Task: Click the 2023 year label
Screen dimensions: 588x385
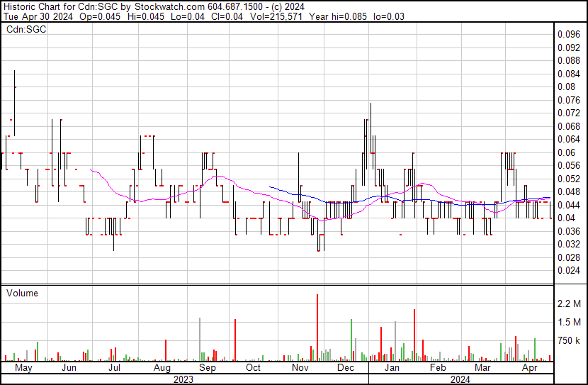Action: point(183,379)
